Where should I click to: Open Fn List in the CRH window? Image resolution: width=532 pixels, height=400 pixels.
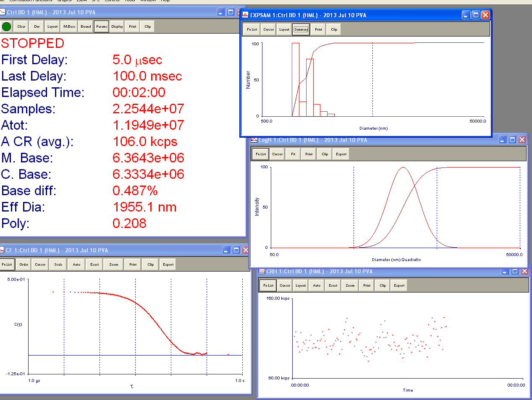(x=268, y=285)
